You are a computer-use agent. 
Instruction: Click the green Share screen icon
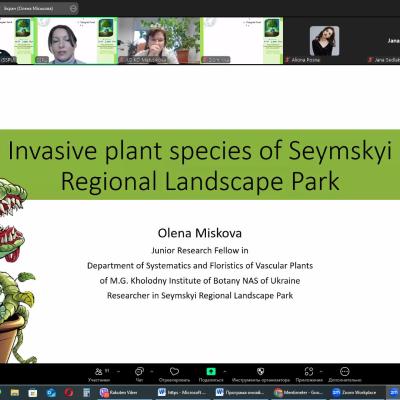[x=211, y=371]
